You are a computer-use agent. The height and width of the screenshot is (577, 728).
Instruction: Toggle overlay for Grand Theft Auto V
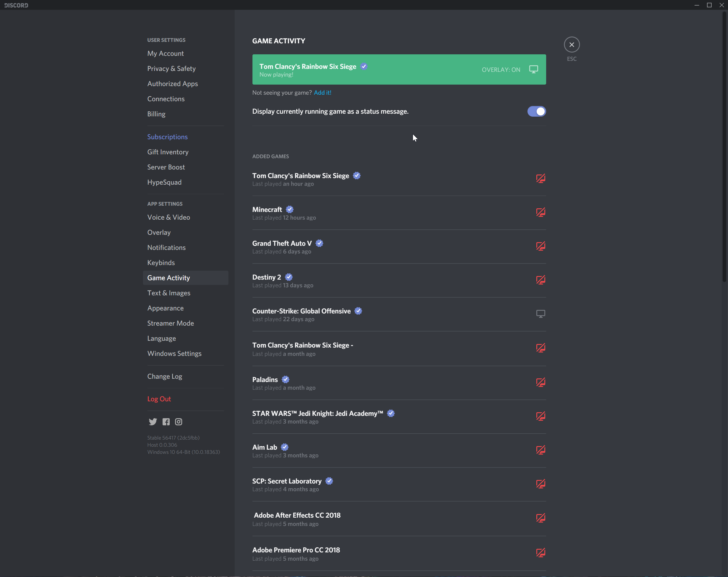click(540, 246)
